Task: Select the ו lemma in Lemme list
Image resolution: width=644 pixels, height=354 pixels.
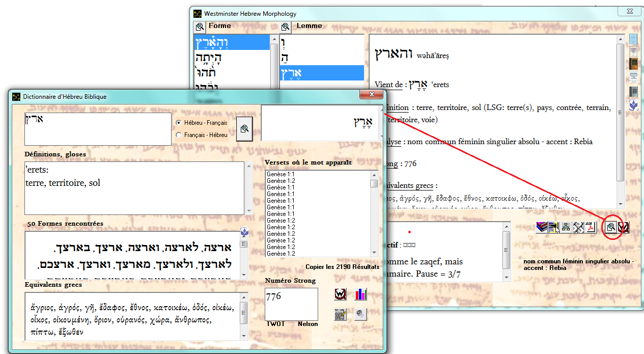Action: [322, 42]
